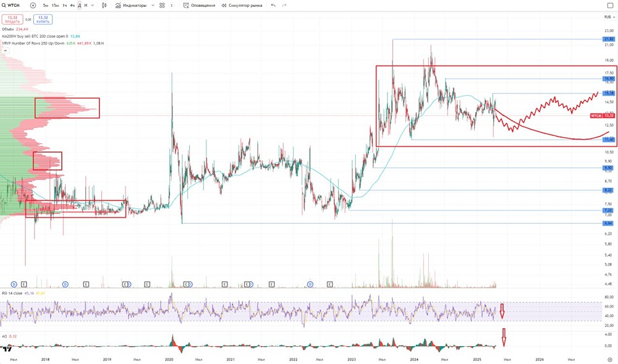Open the earnings E marker in late 2018
618x364 pixels.
coord(87,284)
